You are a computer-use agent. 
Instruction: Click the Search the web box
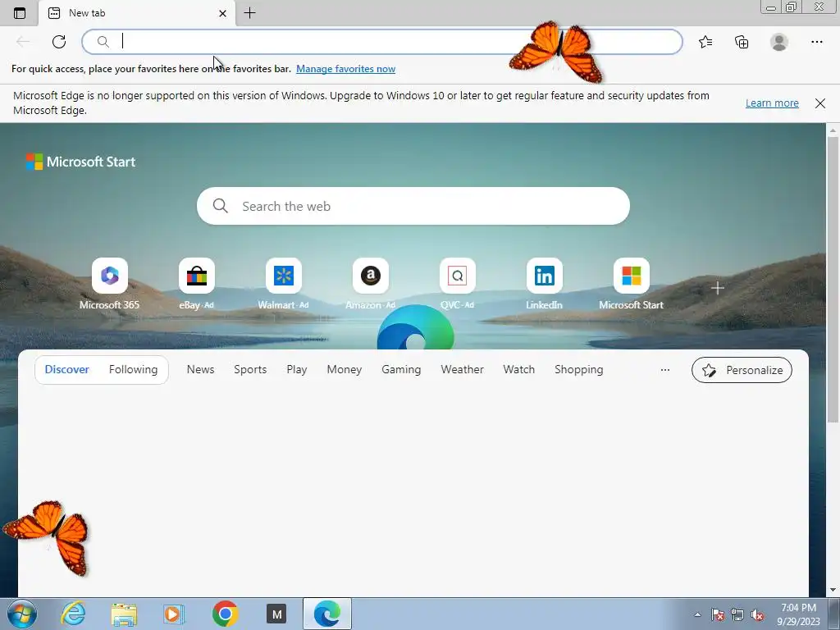pyautogui.click(x=413, y=206)
